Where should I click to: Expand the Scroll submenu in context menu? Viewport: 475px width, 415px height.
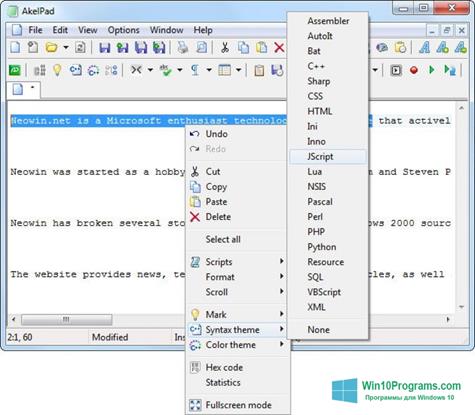(238, 292)
